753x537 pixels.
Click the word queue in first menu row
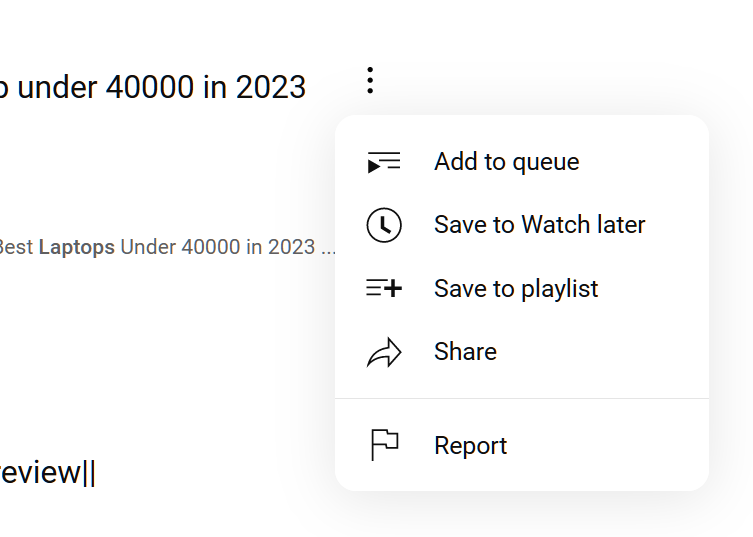546,163
